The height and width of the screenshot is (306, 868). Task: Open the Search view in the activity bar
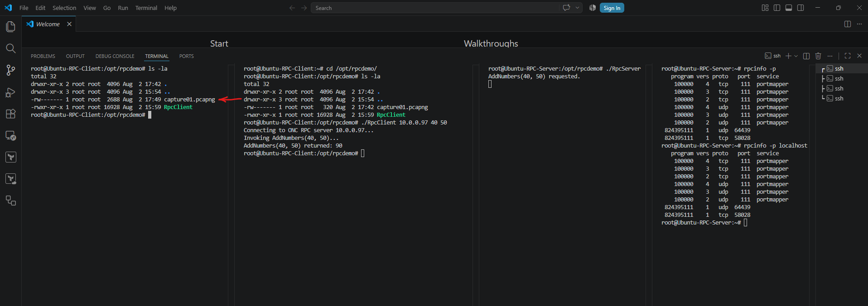10,48
